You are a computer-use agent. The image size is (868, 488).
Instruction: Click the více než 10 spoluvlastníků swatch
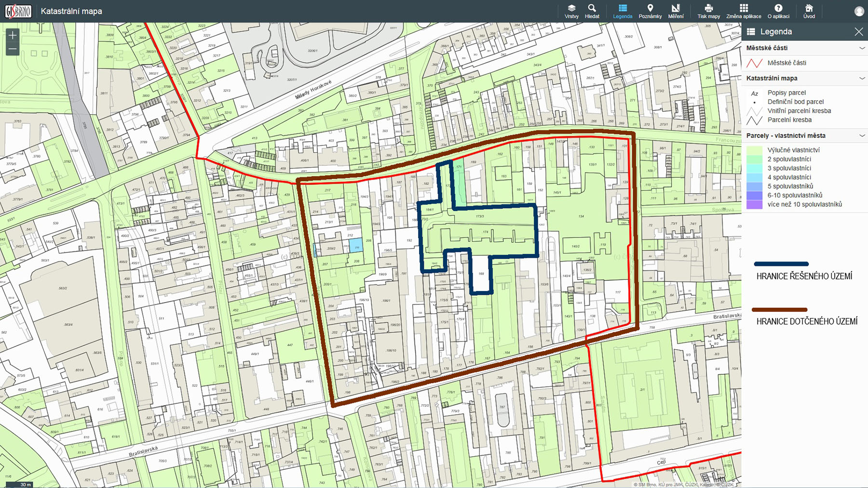point(754,205)
